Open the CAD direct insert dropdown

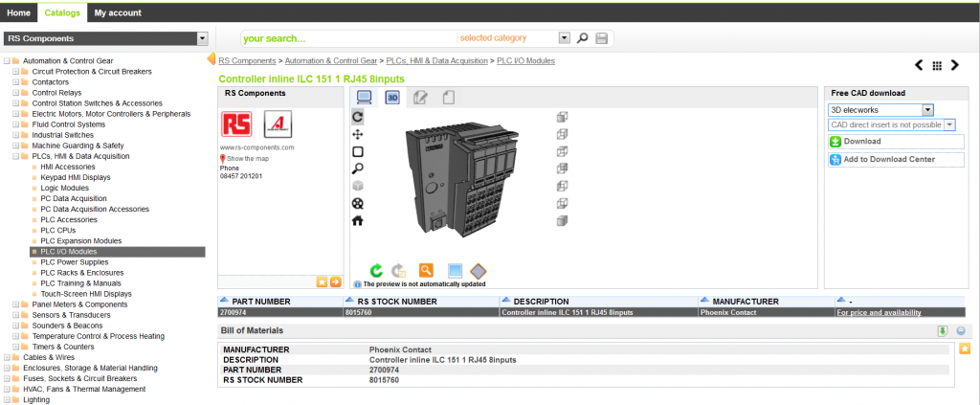point(949,125)
